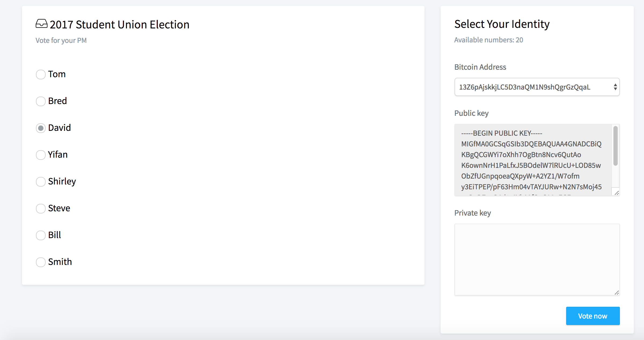Click the Bitcoin Address select arrows
644x340 pixels.
click(615, 87)
